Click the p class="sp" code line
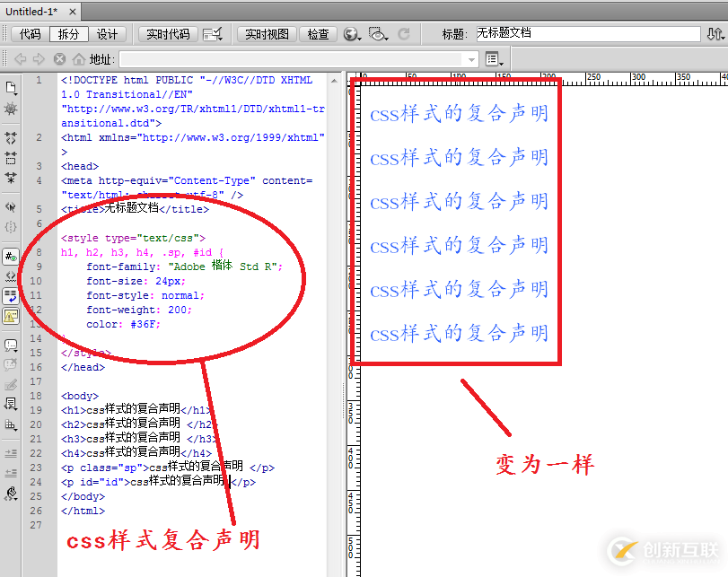This screenshot has height=577, width=728. (x=168, y=467)
